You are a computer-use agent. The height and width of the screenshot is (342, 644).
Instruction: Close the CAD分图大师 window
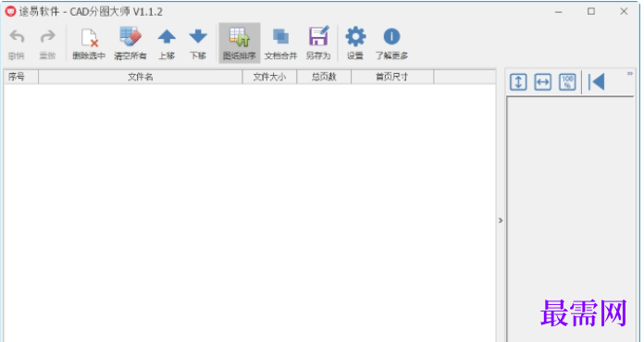tap(624, 12)
